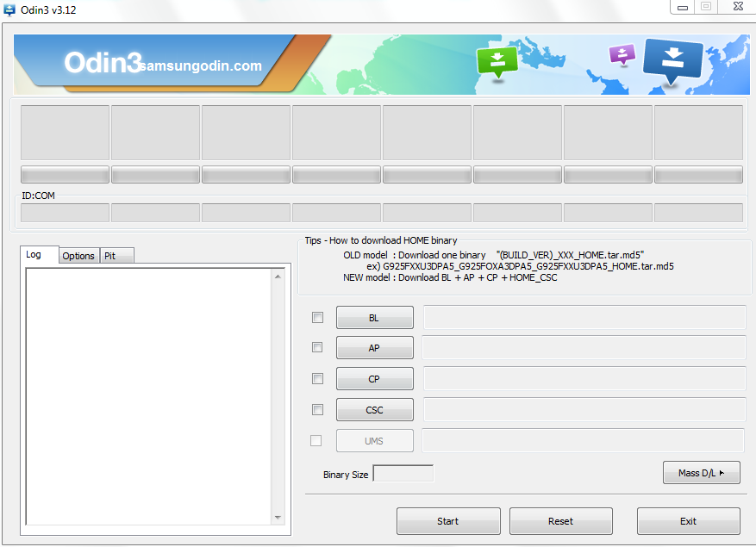Viewport: 756px width, 547px height.
Task: Click the Reset button
Action: coord(560,521)
